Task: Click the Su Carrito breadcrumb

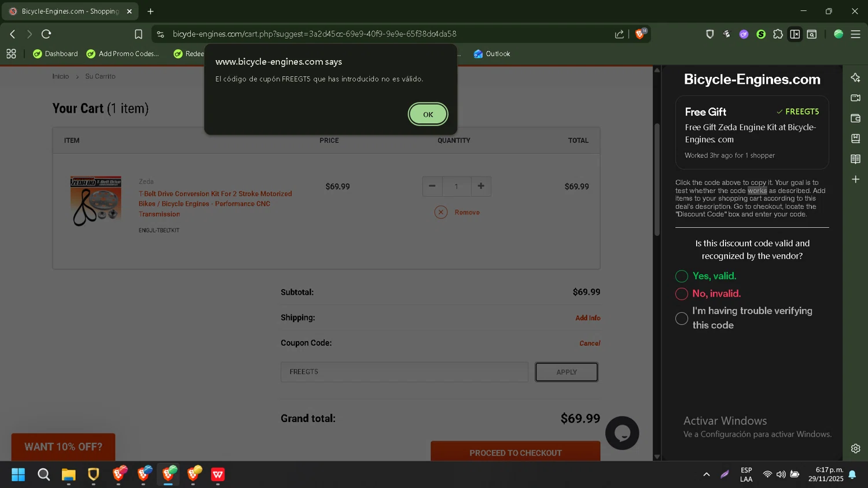Action: click(x=100, y=76)
